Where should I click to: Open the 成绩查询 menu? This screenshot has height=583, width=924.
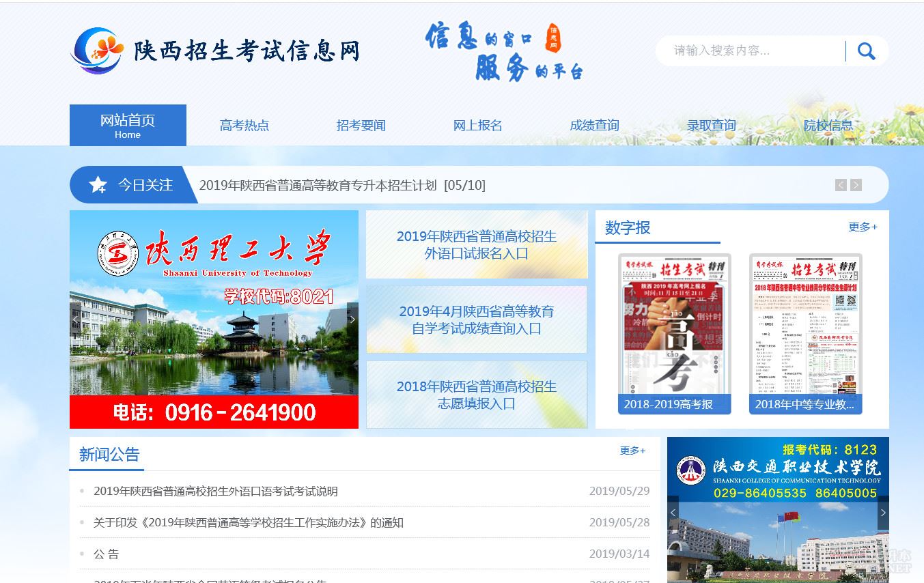pos(595,126)
